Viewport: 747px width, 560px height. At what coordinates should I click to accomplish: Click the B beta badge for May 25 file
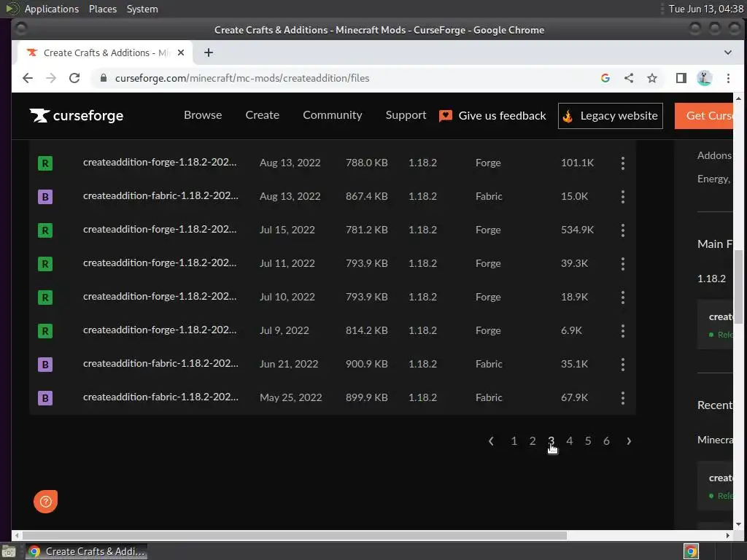45,398
